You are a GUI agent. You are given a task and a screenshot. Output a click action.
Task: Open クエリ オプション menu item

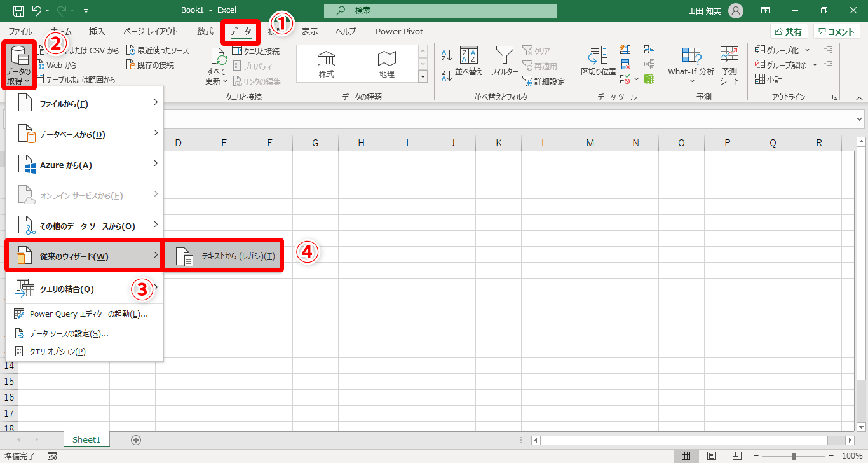click(85, 351)
